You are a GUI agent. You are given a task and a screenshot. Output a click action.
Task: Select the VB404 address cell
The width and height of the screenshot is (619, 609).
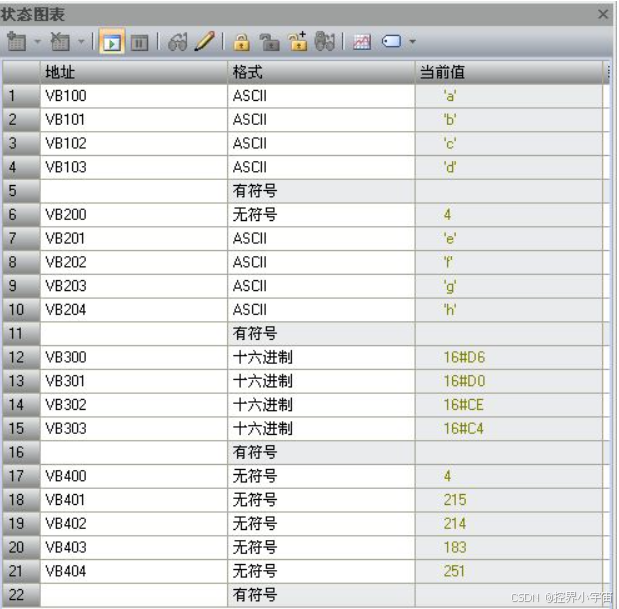tap(134, 571)
